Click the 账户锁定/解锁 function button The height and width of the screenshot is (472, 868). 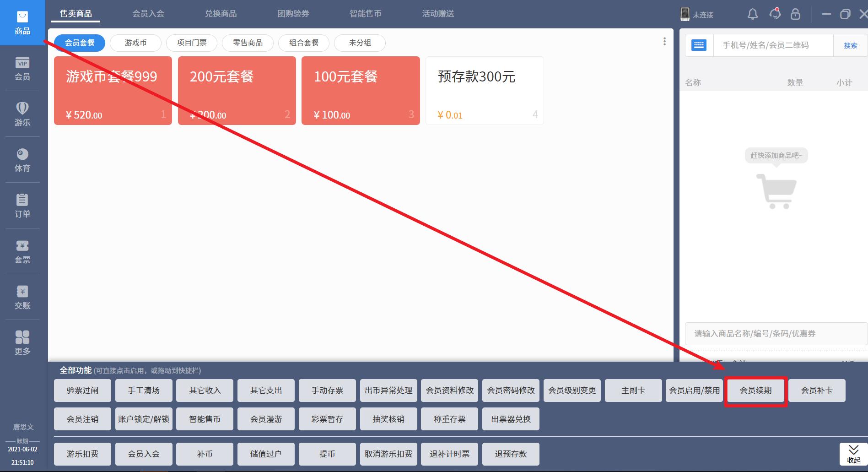pos(144,419)
